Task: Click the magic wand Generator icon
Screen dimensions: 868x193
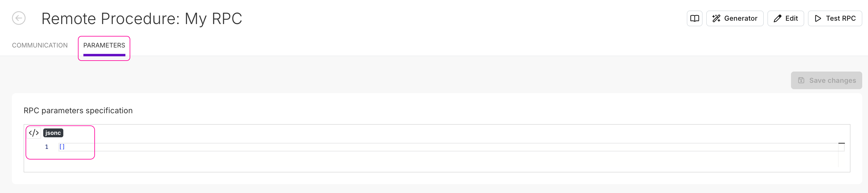Action: coord(716,19)
